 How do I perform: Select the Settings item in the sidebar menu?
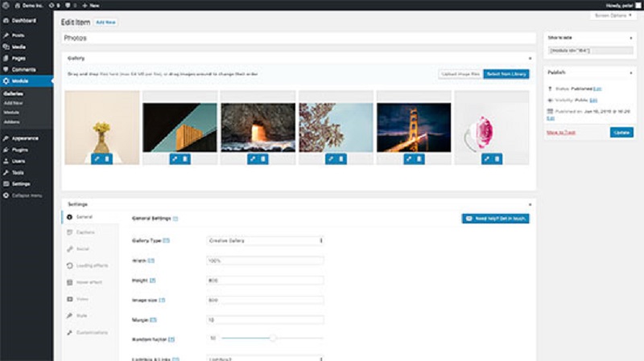pos(23,183)
